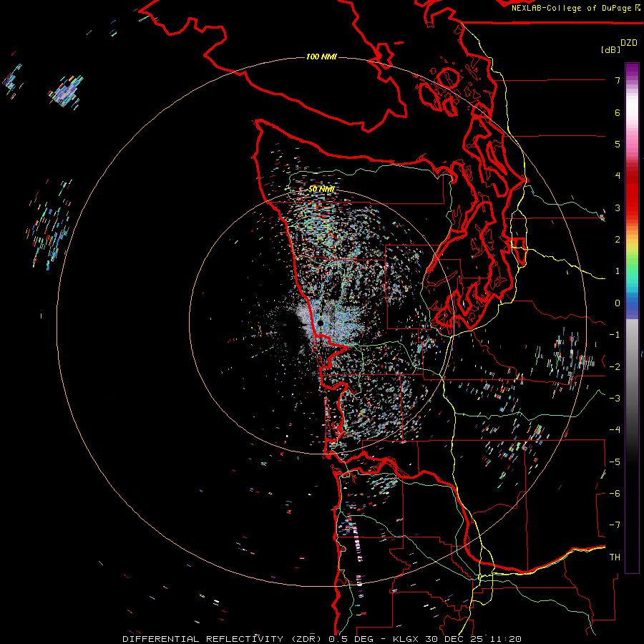Click the TH threshold label on the scale
The width and height of the screenshot is (644, 644).
(615, 557)
